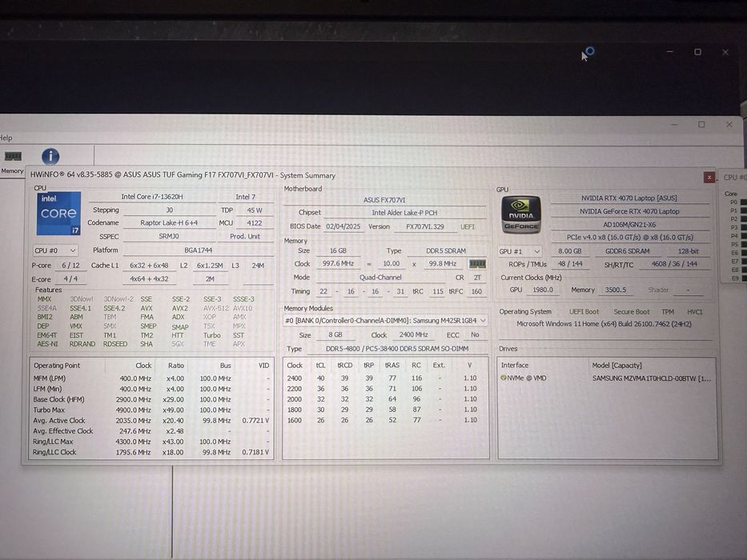Click the 1600 memory timing clock row

pos(385,420)
